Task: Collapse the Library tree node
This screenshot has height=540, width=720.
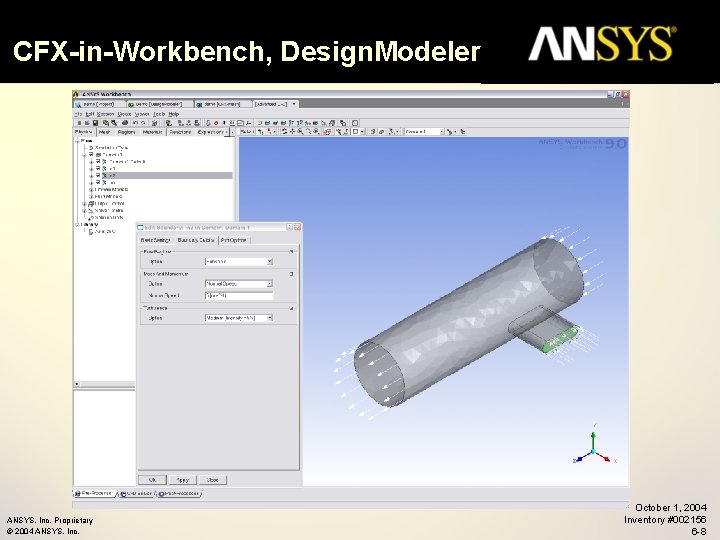Action: pos(77,225)
